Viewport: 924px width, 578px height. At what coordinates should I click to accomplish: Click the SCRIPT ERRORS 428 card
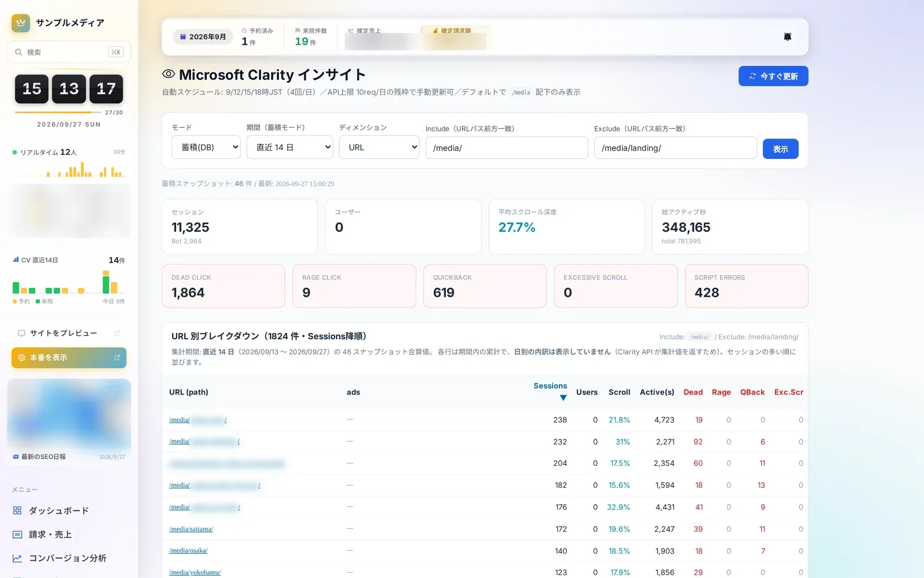tap(747, 286)
